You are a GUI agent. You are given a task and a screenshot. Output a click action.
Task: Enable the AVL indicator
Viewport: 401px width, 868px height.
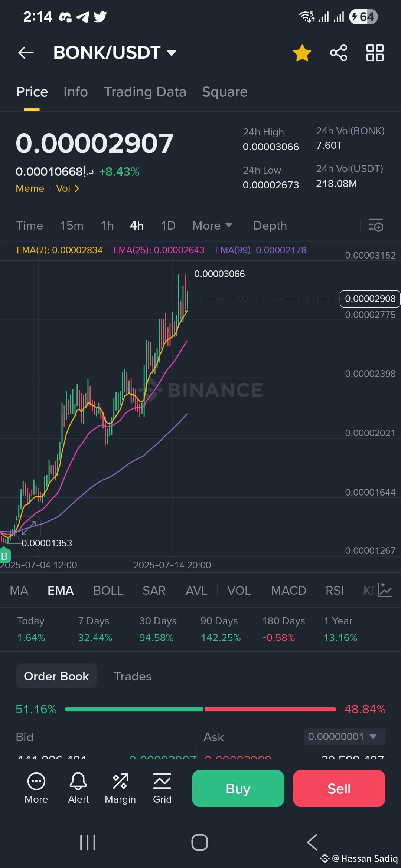196,591
